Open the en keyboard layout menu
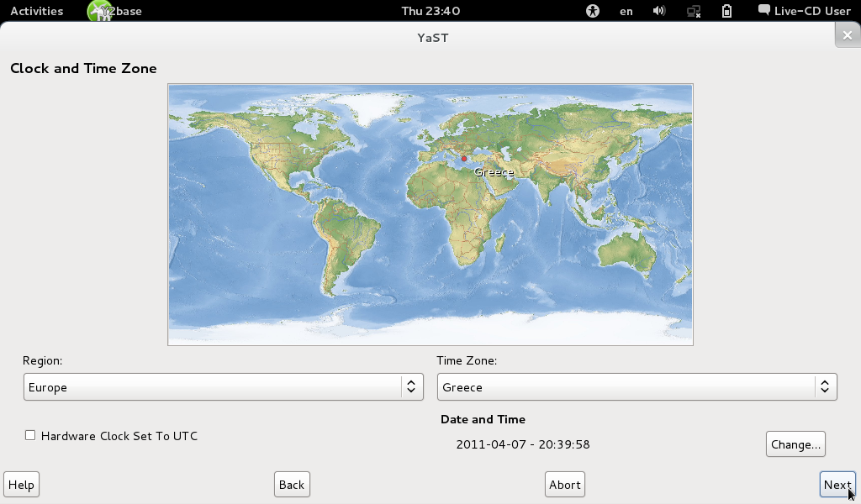 [626, 11]
